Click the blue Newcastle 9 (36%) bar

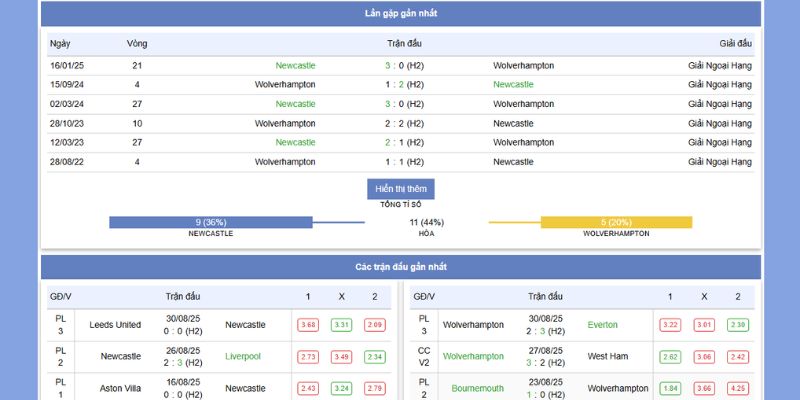tap(211, 222)
